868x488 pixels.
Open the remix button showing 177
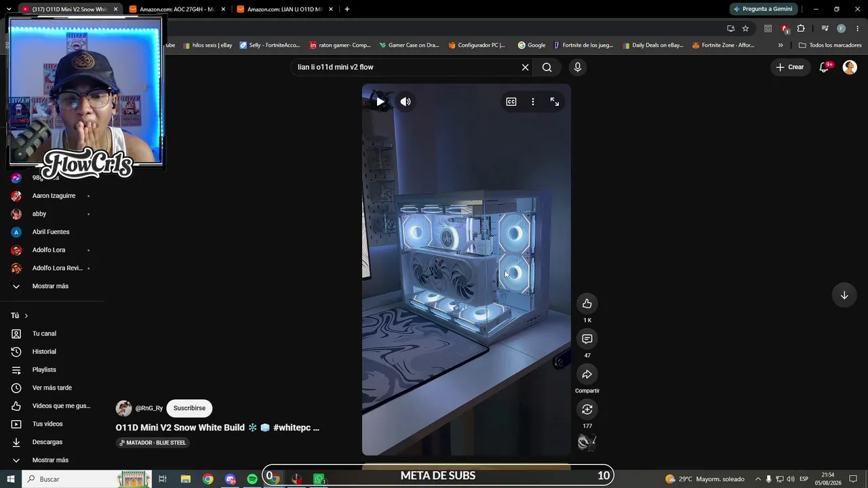[x=587, y=409]
